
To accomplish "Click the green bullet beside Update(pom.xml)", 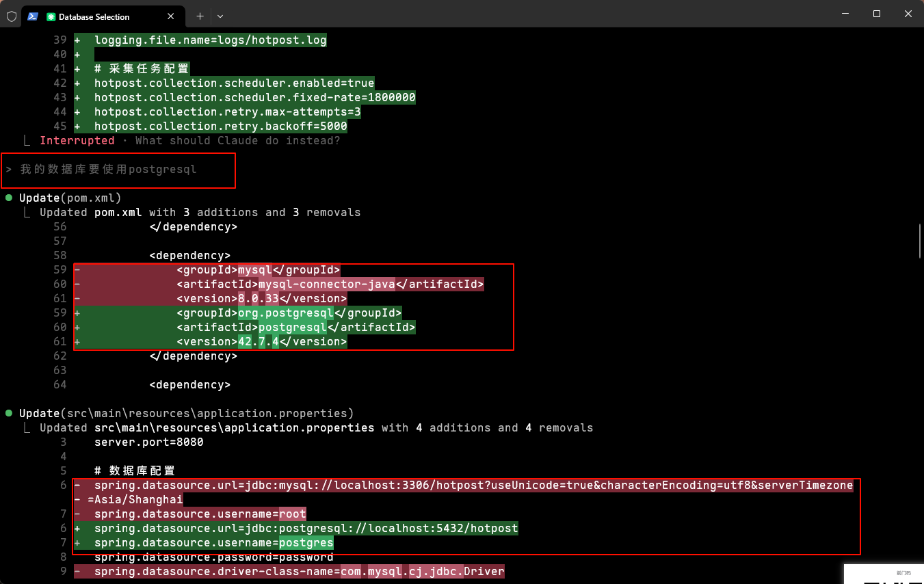I will point(10,198).
